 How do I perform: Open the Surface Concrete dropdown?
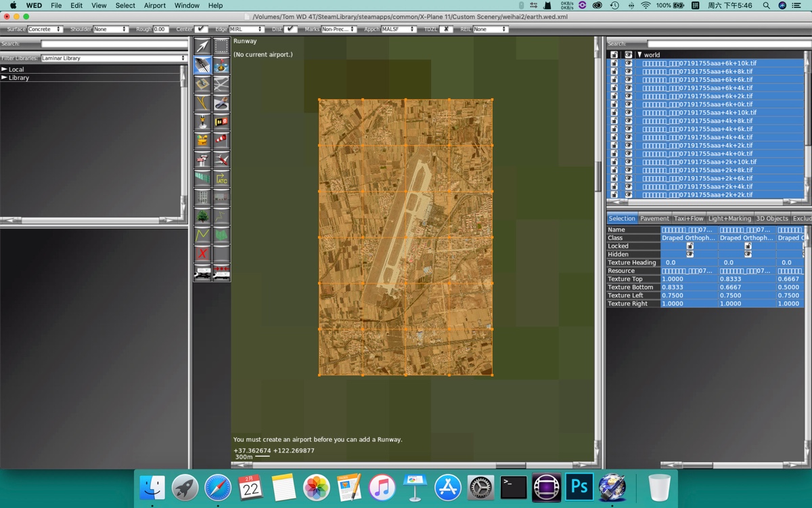45,29
